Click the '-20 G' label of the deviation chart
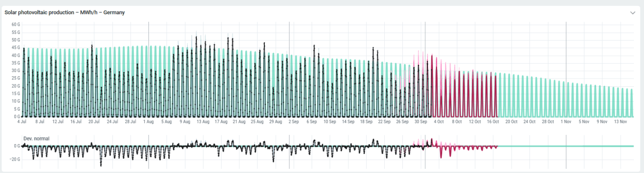644x173 pixels. pyautogui.click(x=15, y=159)
